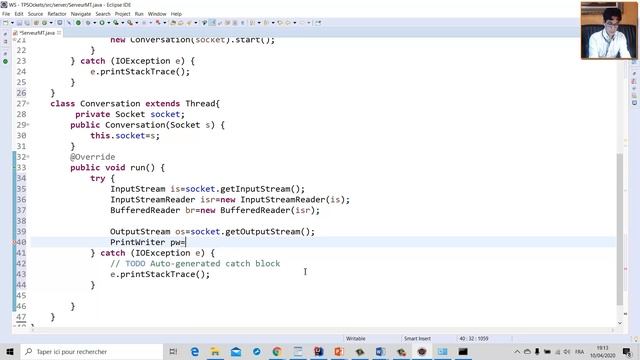Image resolution: width=640 pixels, height=360 pixels.
Task: Toggle Smart Insert mode in status bar
Action: 417,339
